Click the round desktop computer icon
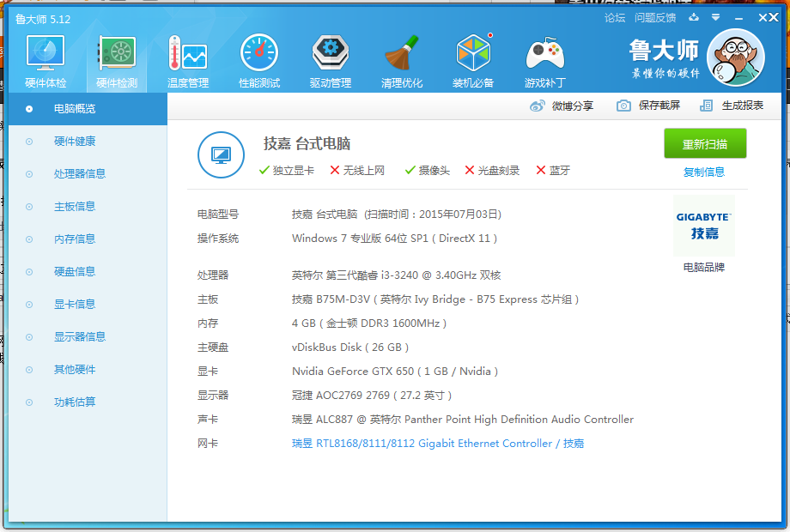Screen dimensions: 790x532 click(x=221, y=155)
